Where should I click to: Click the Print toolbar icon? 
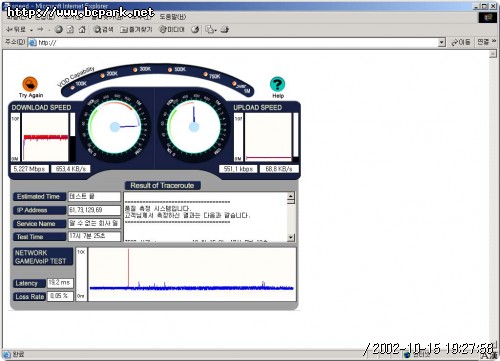[225, 30]
